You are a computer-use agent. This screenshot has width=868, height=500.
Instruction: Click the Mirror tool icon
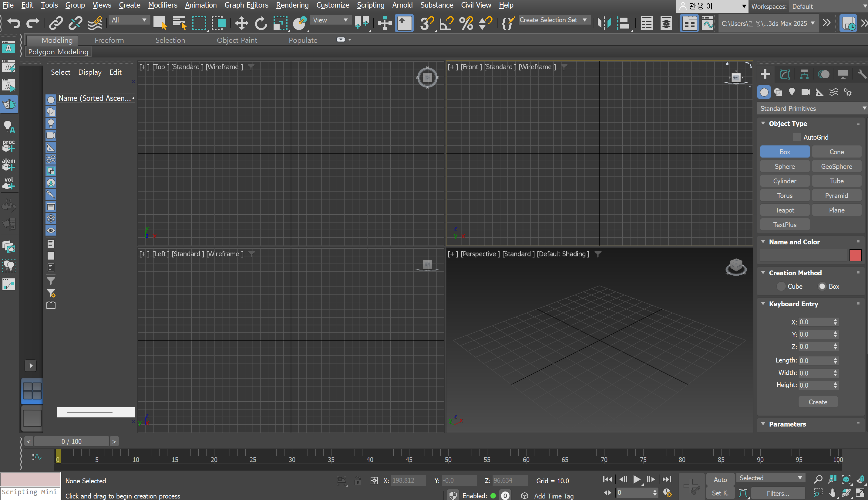pyautogui.click(x=604, y=23)
